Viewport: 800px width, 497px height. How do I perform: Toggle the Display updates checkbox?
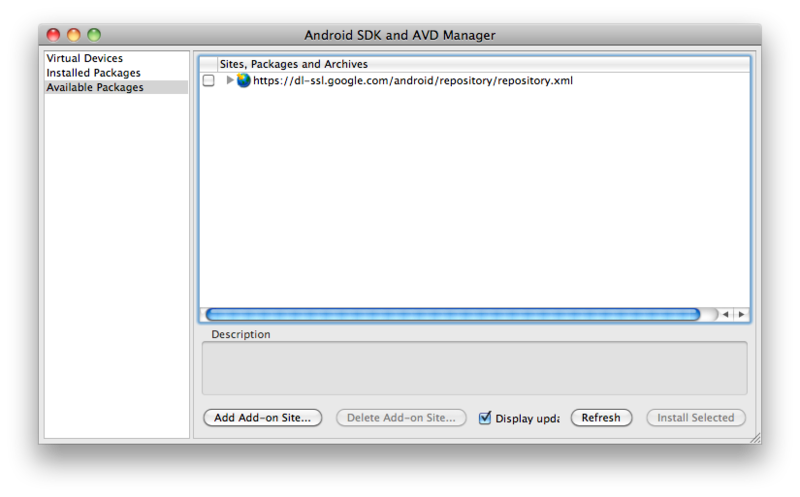click(485, 418)
